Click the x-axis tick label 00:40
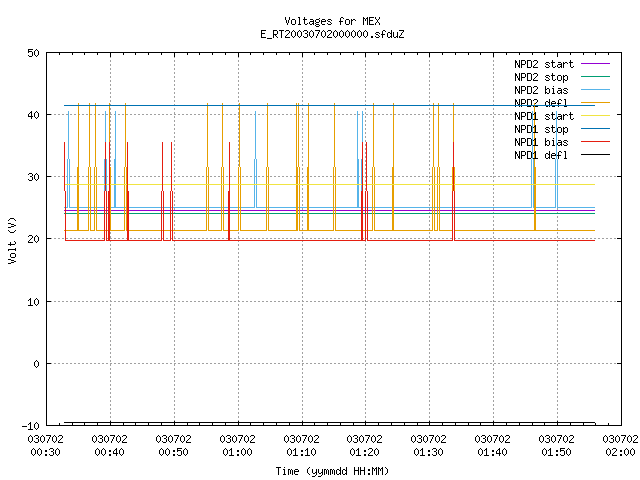This screenshot has height=480, width=640. pyautogui.click(x=109, y=452)
